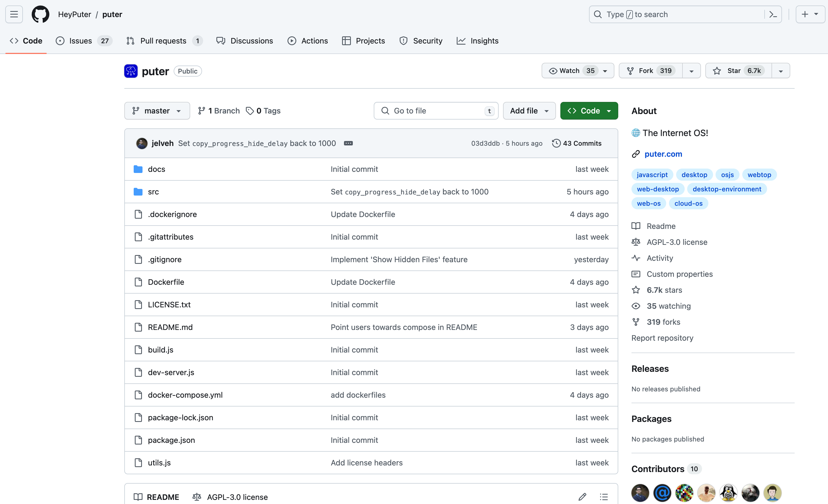Viewport: 828px width, 504px height.
Task: Focus the Go to file field
Action: click(436, 111)
